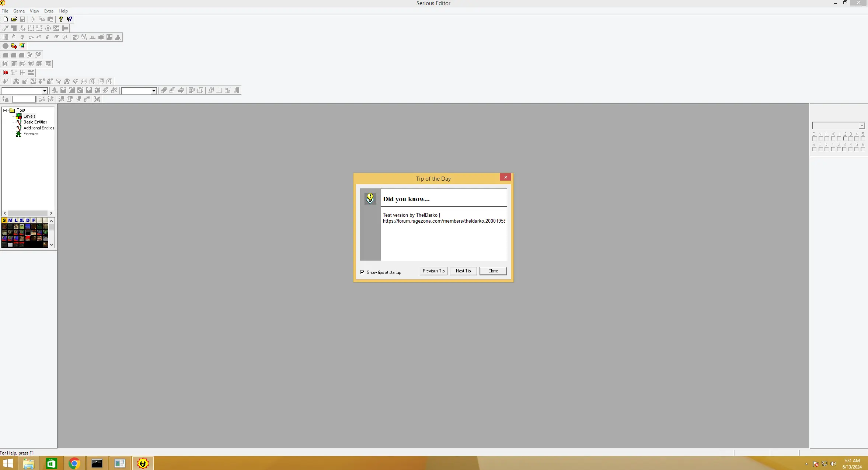868x470 pixels.
Task: Select the Basic Entities tree item
Action: pyautogui.click(x=35, y=122)
